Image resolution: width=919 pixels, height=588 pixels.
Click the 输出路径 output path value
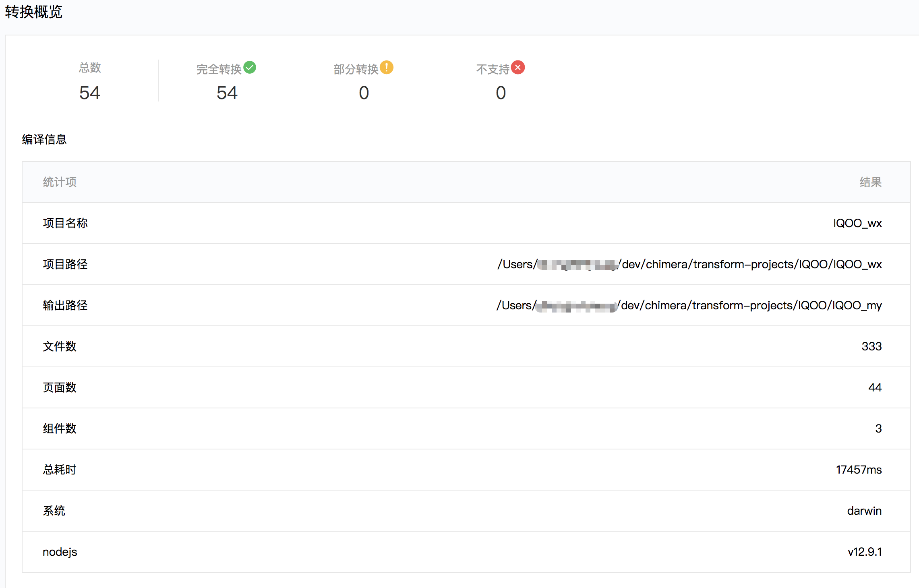click(689, 305)
